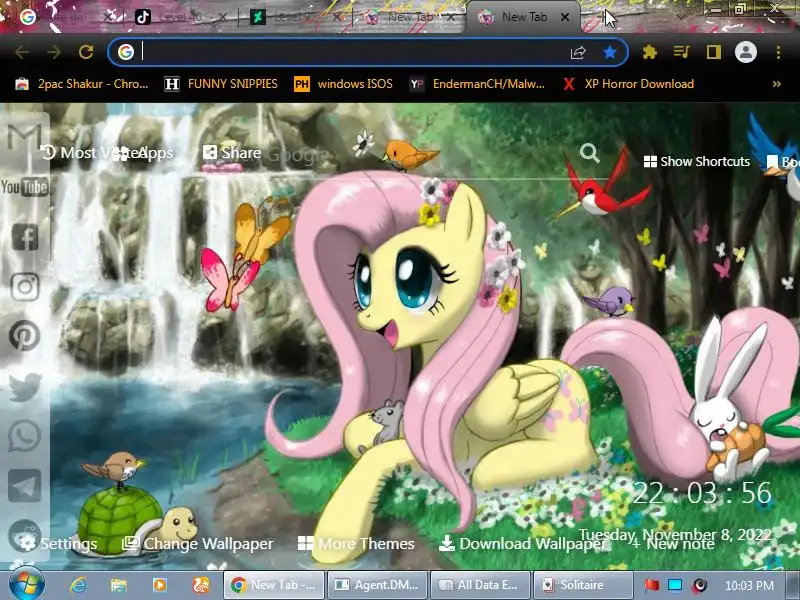Open the YouTube sidebar shortcut

(x=24, y=187)
